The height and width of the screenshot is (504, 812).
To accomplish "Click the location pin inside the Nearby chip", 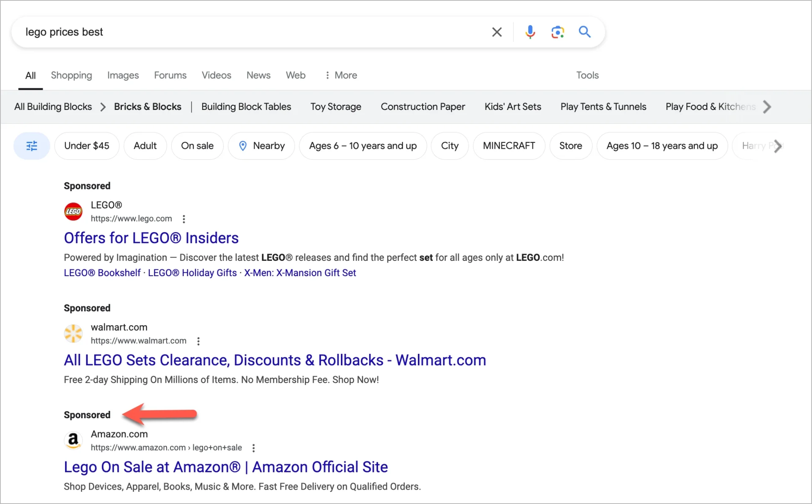I will coord(243,145).
